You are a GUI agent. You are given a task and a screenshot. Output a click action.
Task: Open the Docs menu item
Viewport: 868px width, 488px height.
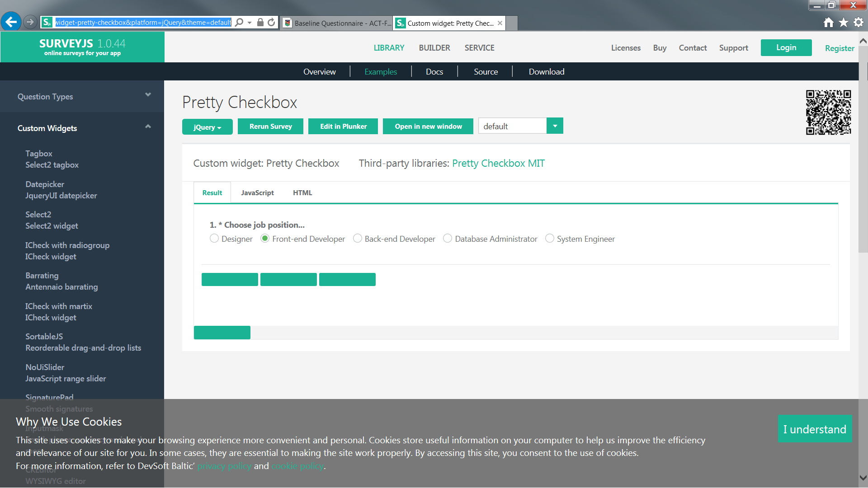tap(434, 71)
